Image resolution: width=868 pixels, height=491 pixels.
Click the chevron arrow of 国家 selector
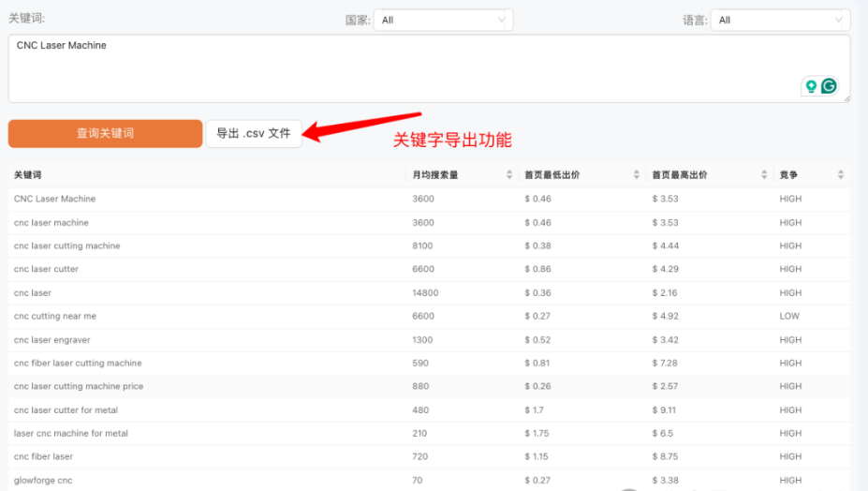pos(502,20)
